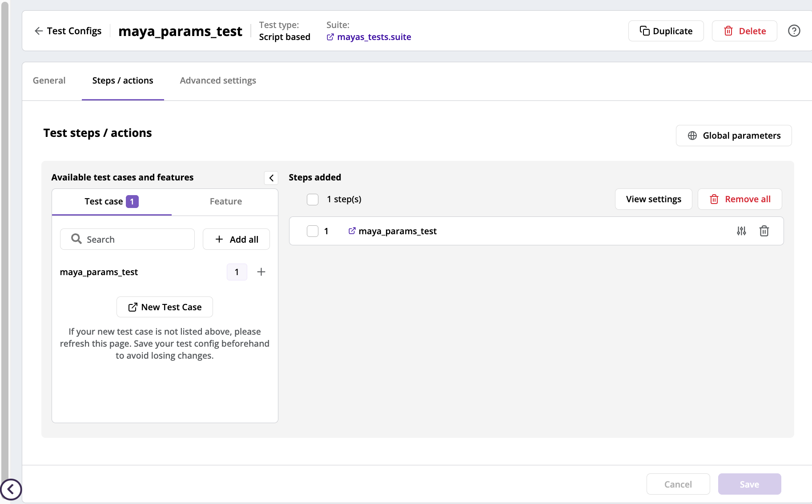Image resolution: width=812 pixels, height=504 pixels.
Task: Collapse the available test cases panel
Action: point(271,178)
